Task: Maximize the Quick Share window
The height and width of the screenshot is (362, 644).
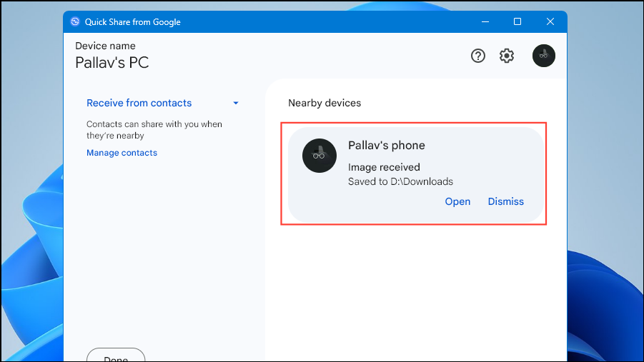Action: pyautogui.click(x=517, y=21)
